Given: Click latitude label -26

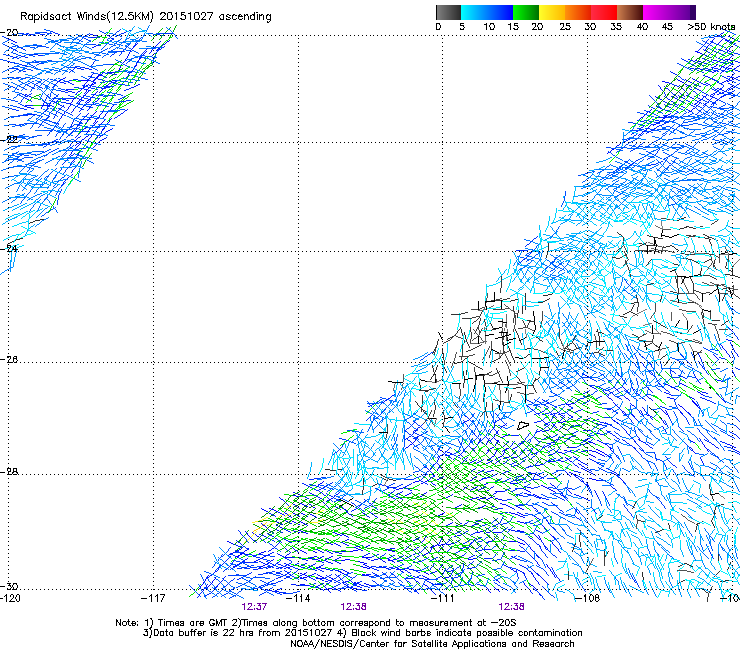Looking at the screenshot, I should click(x=10, y=360).
